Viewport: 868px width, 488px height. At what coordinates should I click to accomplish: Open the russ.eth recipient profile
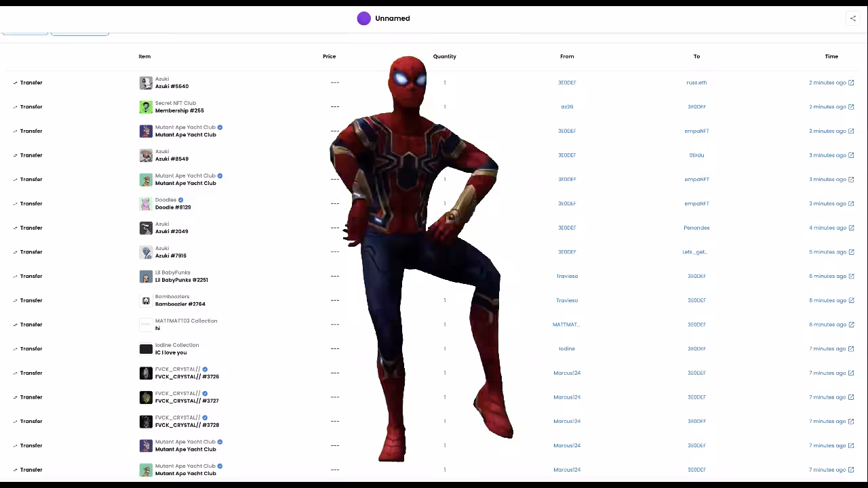(696, 83)
